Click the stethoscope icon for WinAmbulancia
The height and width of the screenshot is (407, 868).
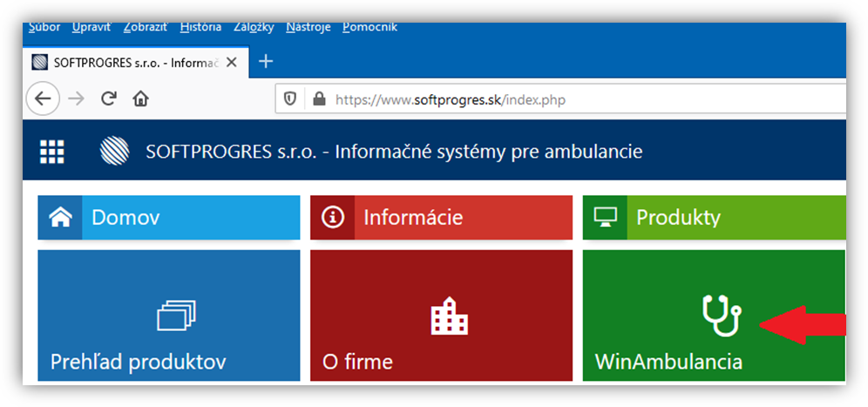tap(722, 315)
